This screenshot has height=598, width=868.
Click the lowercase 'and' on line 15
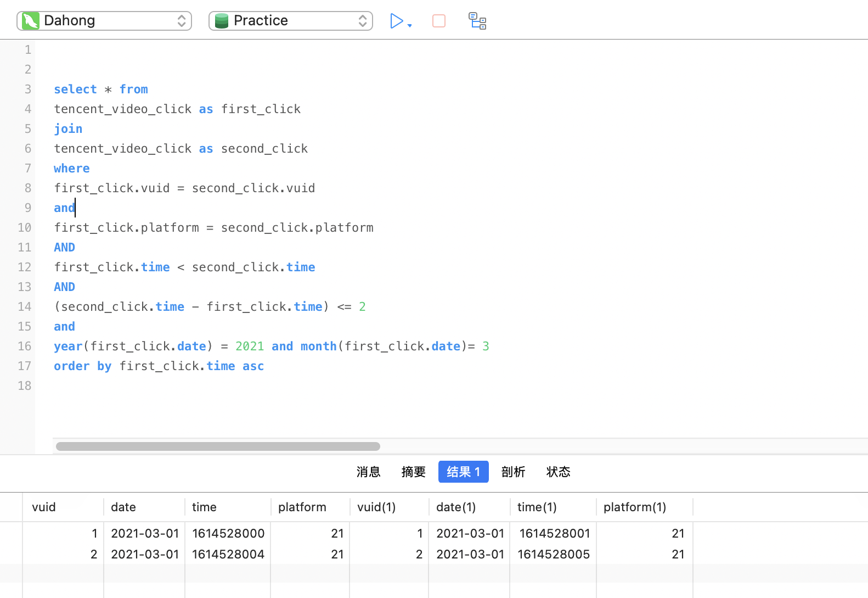coord(64,326)
